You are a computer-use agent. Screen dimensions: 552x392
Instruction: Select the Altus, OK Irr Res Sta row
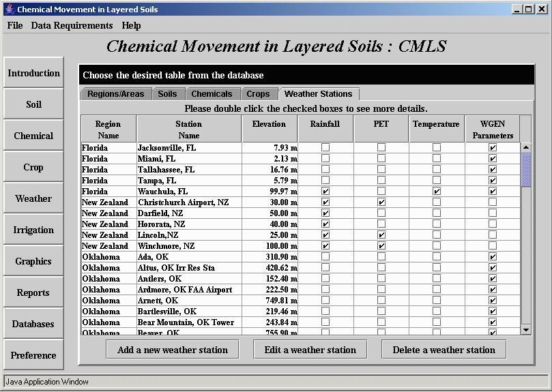click(301, 267)
